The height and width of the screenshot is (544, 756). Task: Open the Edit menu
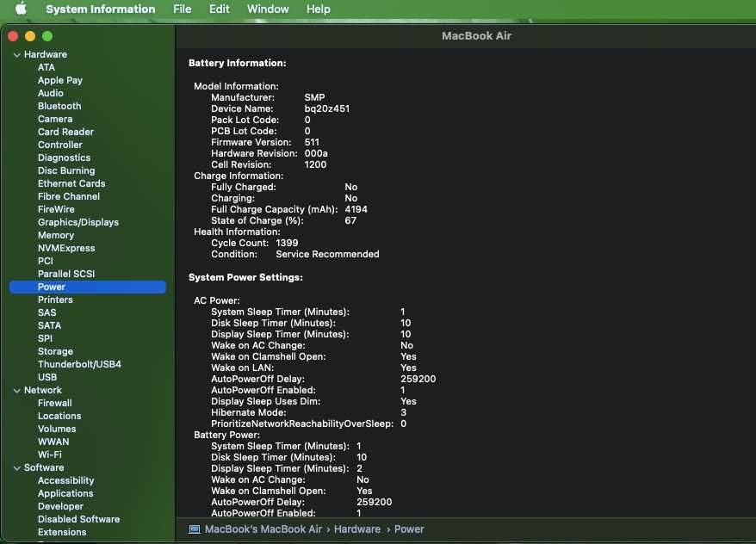click(x=219, y=9)
